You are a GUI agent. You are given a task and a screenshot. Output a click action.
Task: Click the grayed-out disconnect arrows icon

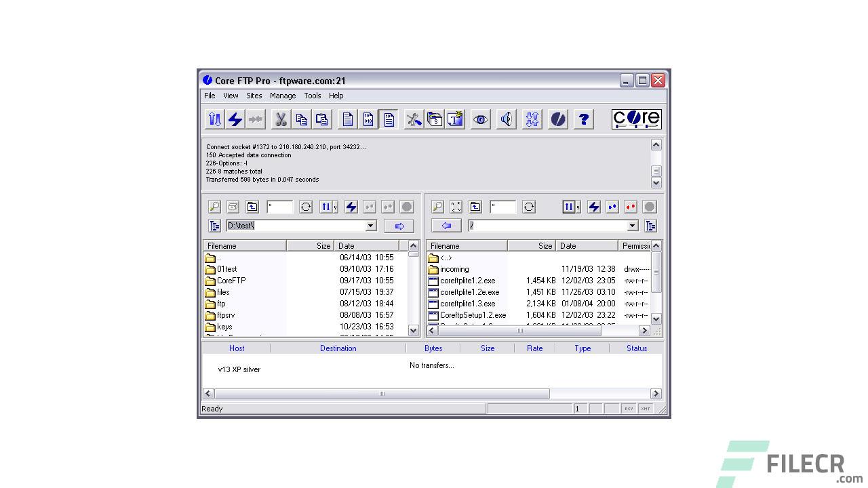point(256,120)
